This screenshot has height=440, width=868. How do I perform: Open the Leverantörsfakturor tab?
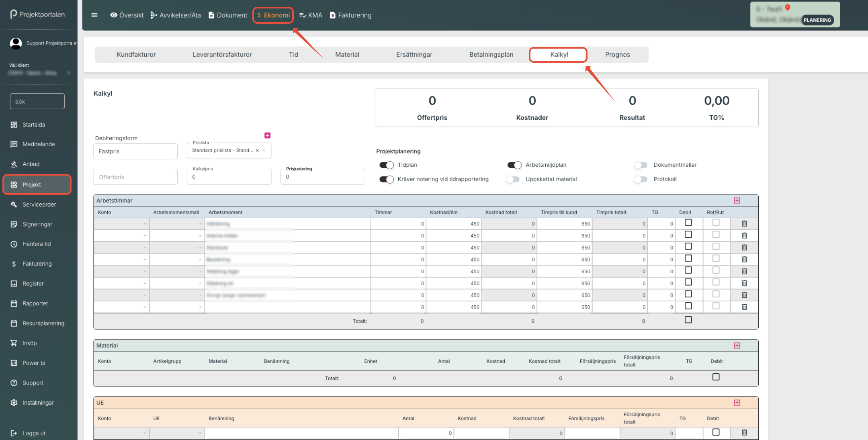[x=222, y=55]
